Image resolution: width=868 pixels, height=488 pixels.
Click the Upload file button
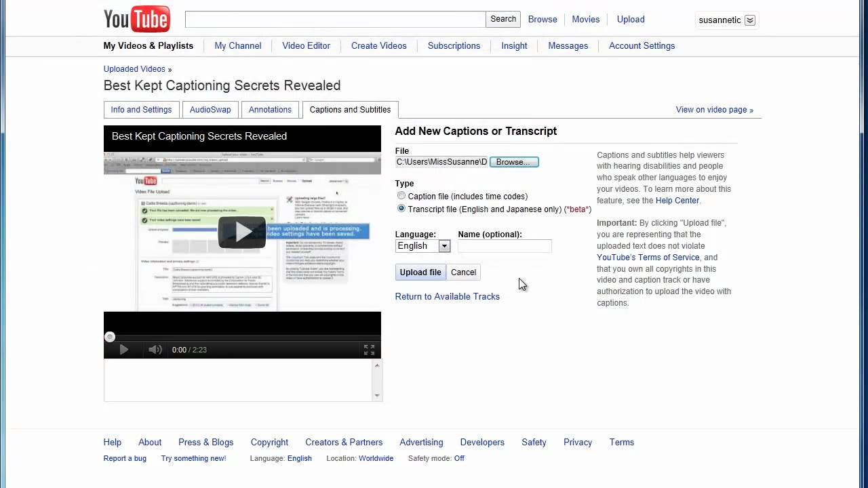[x=420, y=272]
